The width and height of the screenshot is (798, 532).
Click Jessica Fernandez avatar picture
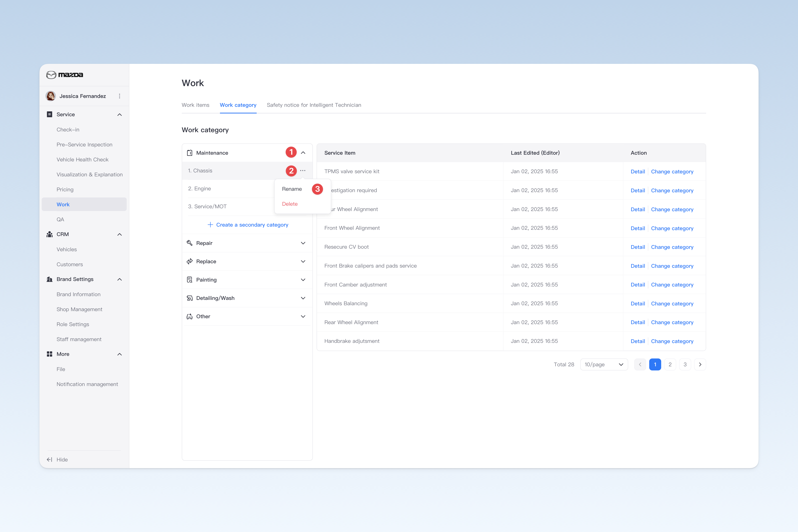coord(51,96)
